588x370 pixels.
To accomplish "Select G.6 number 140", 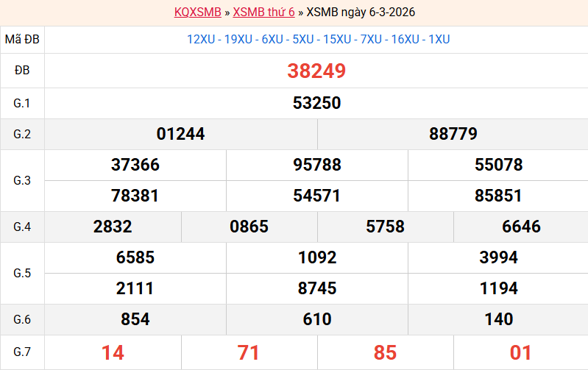I will [x=498, y=320].
